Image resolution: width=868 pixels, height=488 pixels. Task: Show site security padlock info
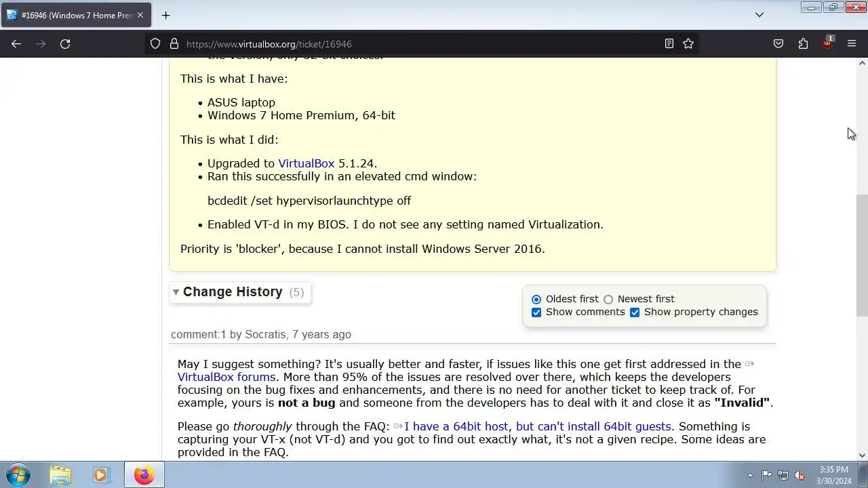pyautogui.click(x=174, y=44)
